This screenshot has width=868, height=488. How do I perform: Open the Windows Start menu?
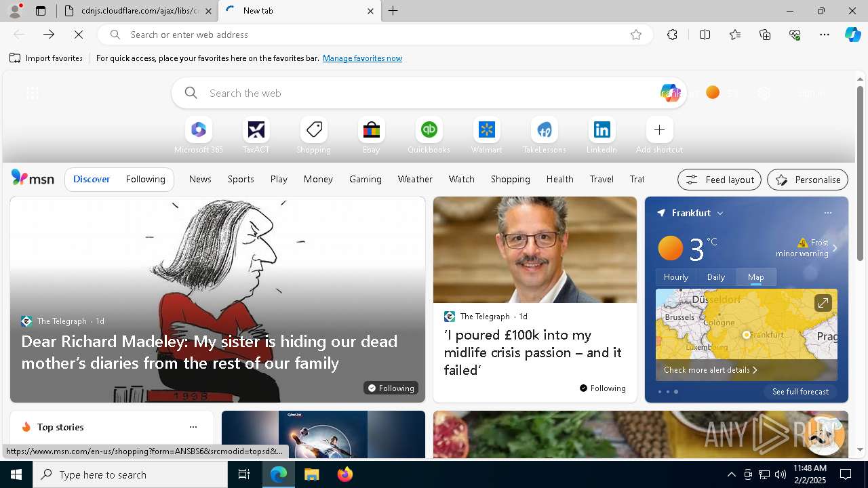(x=16, y=474)
